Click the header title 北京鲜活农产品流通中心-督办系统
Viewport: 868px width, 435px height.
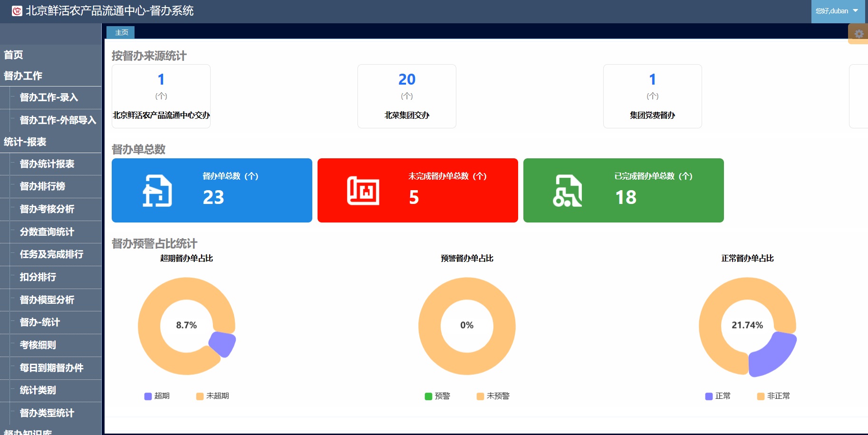pos(109,11)
